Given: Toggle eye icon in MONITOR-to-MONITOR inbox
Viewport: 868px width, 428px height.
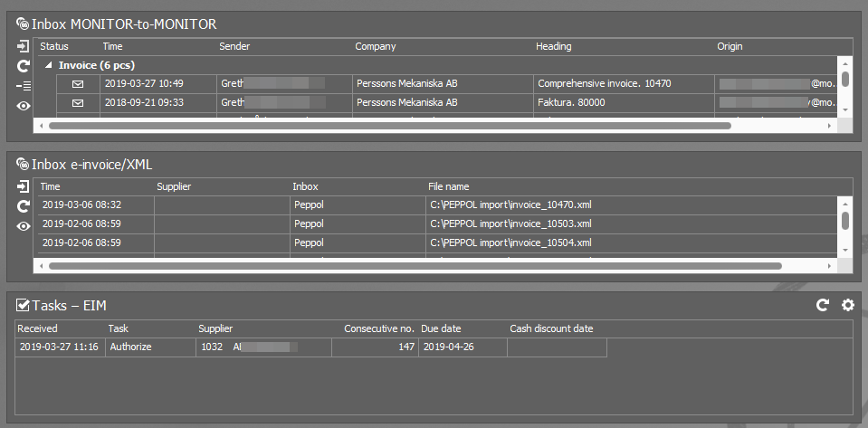Looking at the screenshot, I should (x=24, y=106).
